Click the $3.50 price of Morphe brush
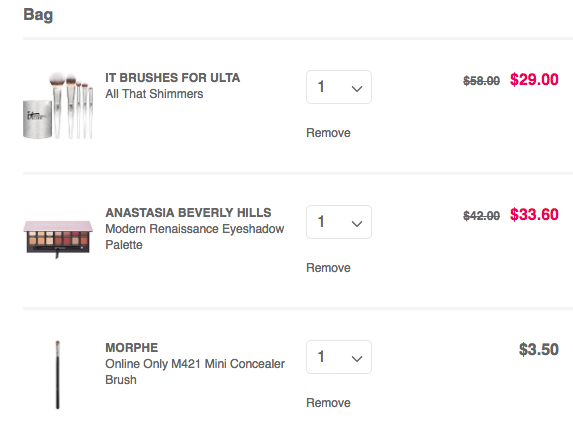This screenshot has height=447, width=573. point(539,349)
